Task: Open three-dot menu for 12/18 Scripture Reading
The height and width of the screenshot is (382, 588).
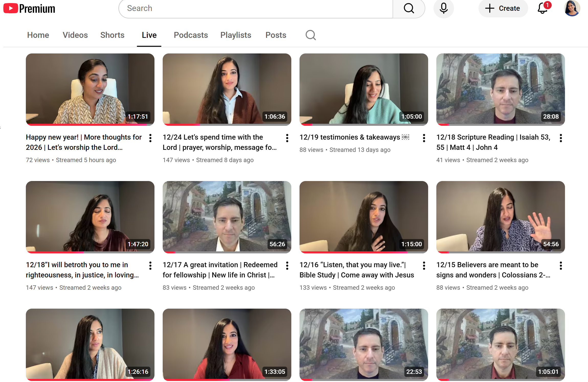Action: 561,138
